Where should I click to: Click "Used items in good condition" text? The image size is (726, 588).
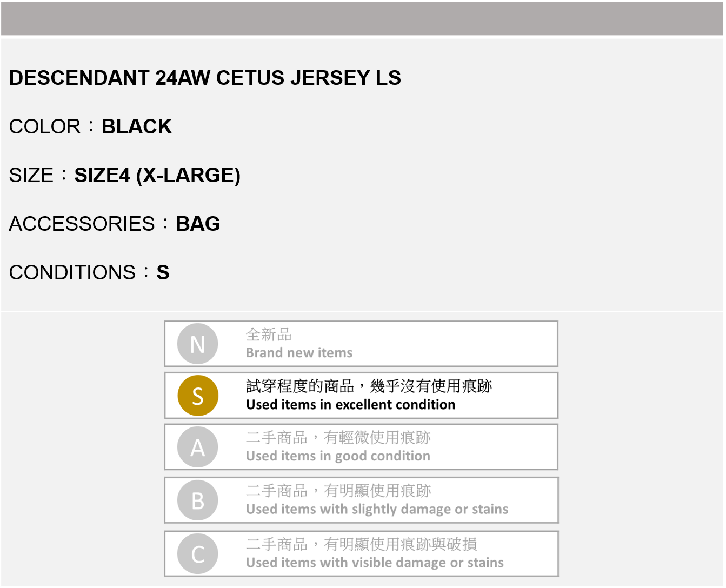point(338,456)
